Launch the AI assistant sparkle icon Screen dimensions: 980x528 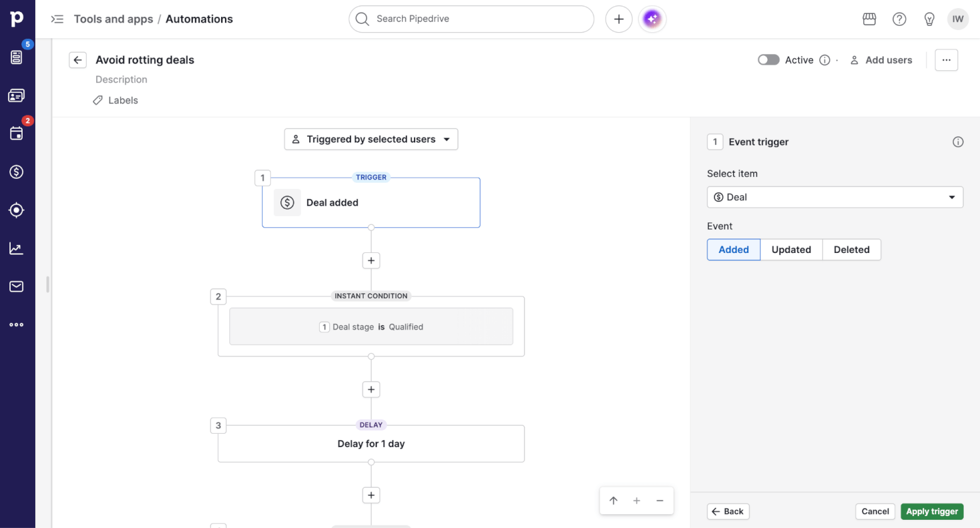[652, 19]
